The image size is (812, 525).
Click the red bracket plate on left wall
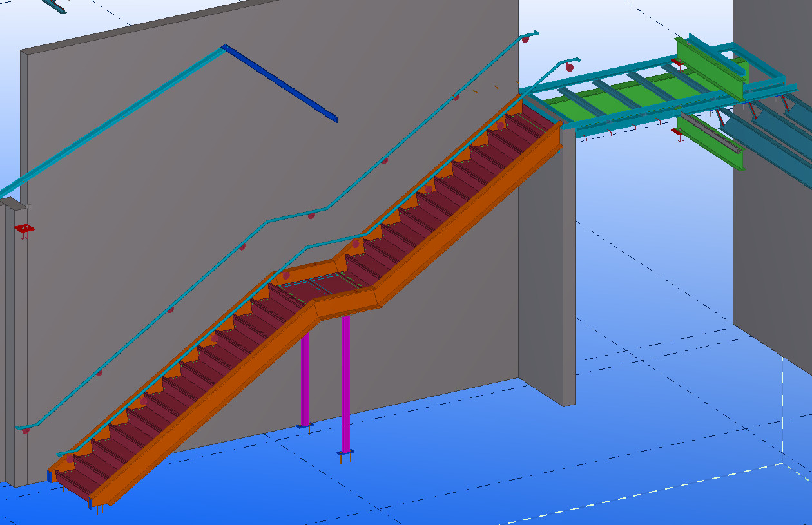coord(24,229)
